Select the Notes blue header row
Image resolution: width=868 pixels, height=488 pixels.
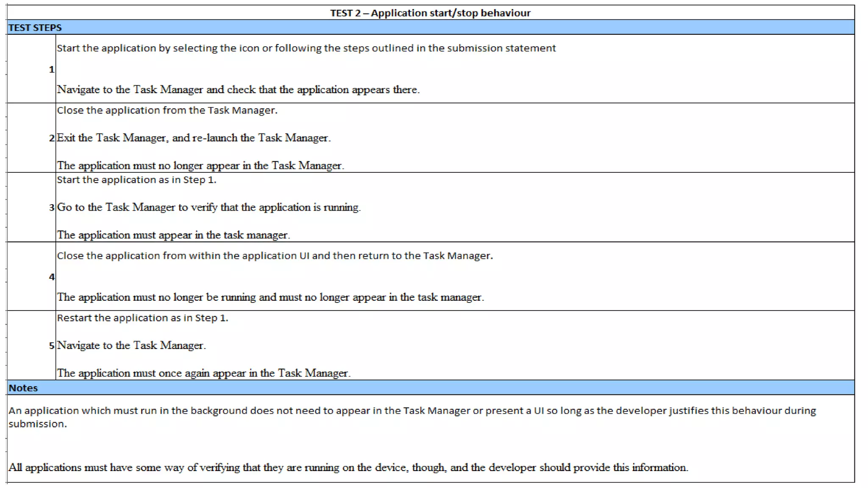coord(430,388)
